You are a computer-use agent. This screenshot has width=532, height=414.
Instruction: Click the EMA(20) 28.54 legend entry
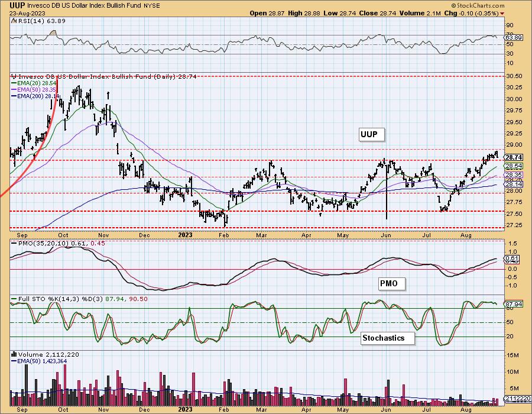point(34,83)
